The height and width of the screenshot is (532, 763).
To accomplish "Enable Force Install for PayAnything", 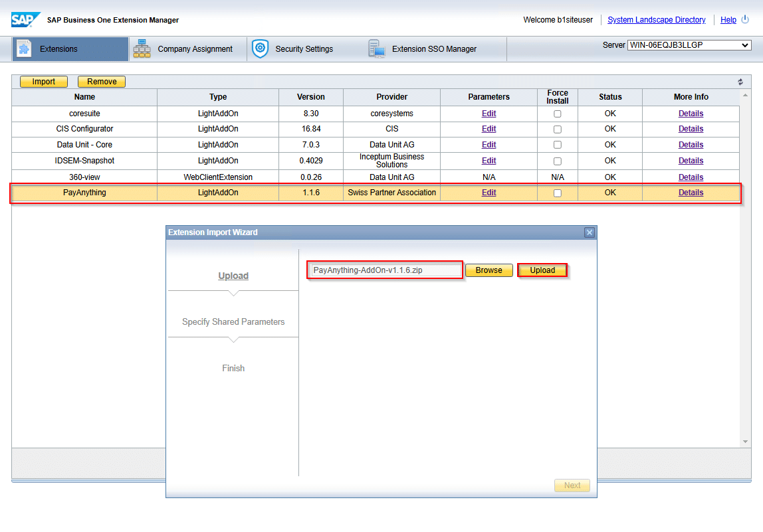I will pyautogui.click(x=557, y=193).
